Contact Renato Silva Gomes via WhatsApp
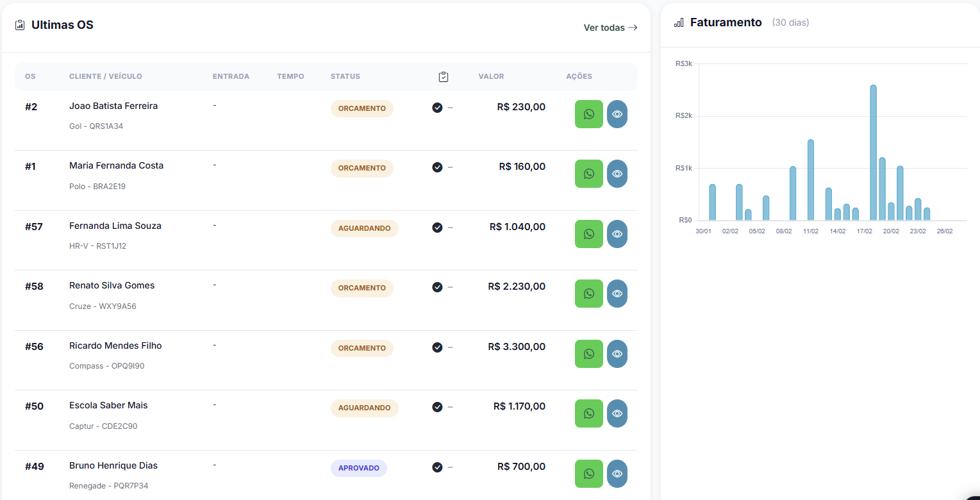The image size is (980, 500). click(588, 294)
